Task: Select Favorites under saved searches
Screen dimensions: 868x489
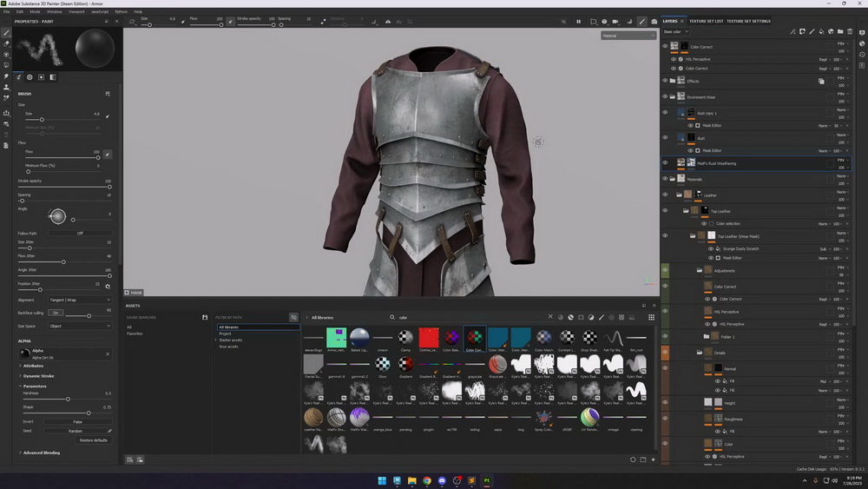Action: tap(135, 334)
